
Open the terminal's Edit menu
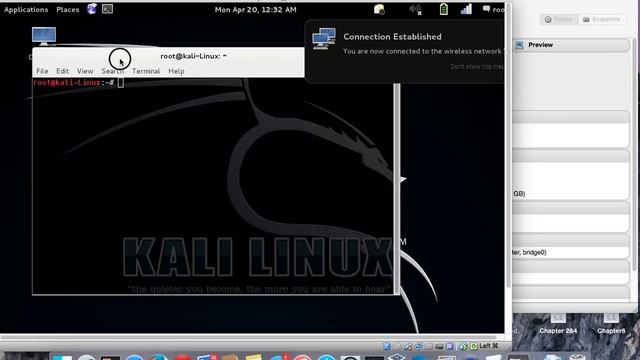click(62, 71)
